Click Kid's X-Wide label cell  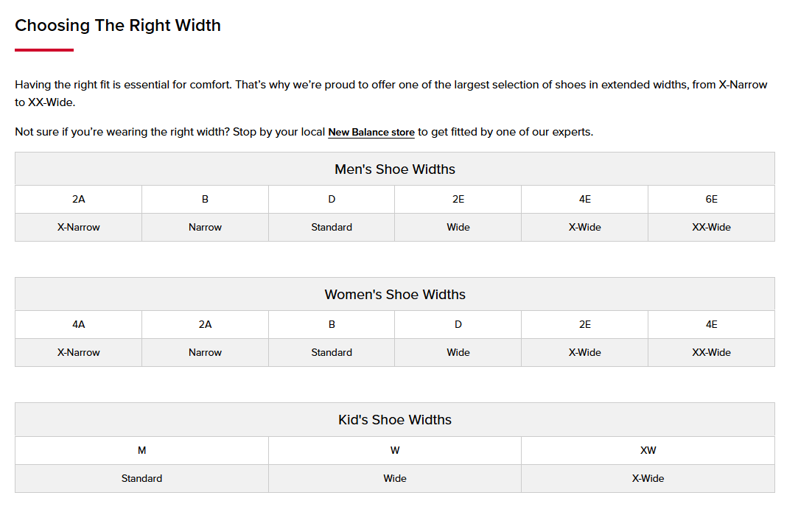[x=648, y=479]
